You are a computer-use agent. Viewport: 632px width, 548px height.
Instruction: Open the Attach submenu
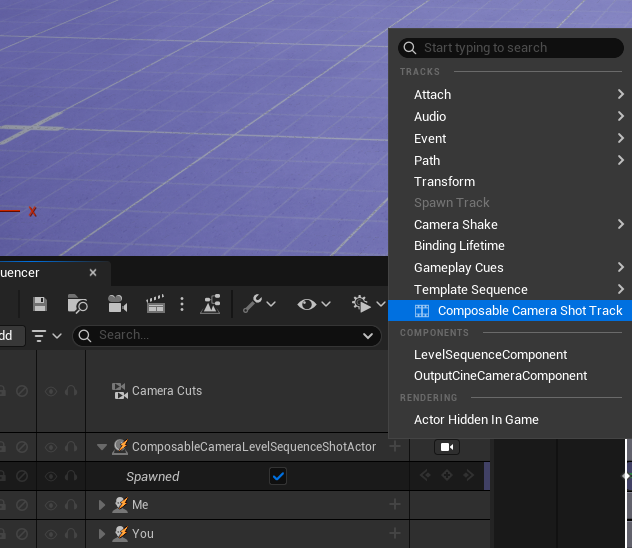tap(511, 95)
